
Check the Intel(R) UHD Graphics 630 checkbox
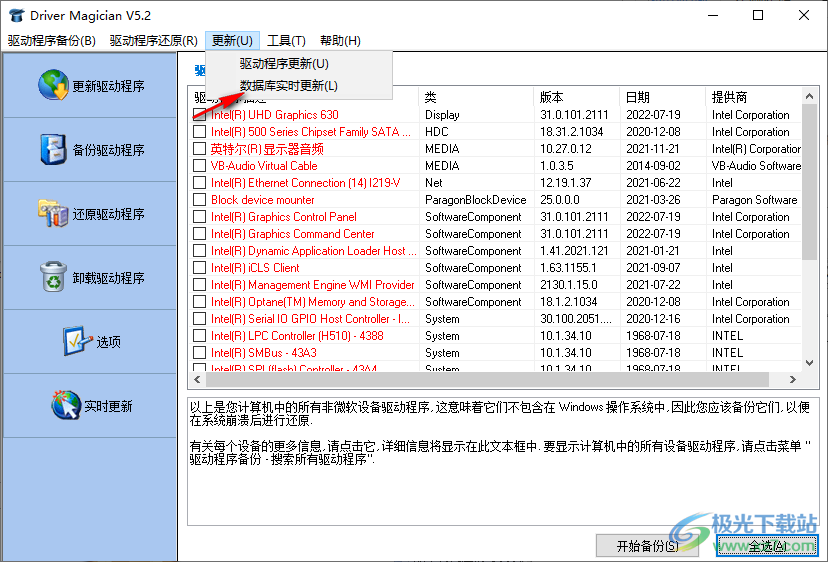(x=200, y=115)
